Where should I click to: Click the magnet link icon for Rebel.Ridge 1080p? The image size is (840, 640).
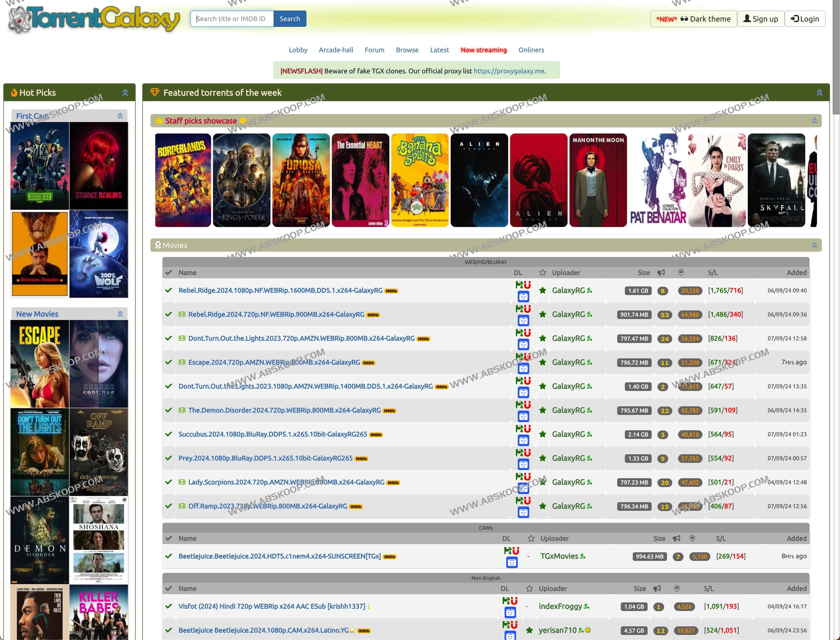click(x=527, y=285)
